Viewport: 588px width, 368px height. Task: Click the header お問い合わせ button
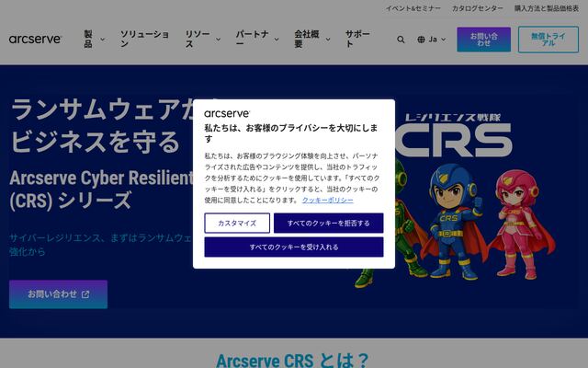point(484,40)
